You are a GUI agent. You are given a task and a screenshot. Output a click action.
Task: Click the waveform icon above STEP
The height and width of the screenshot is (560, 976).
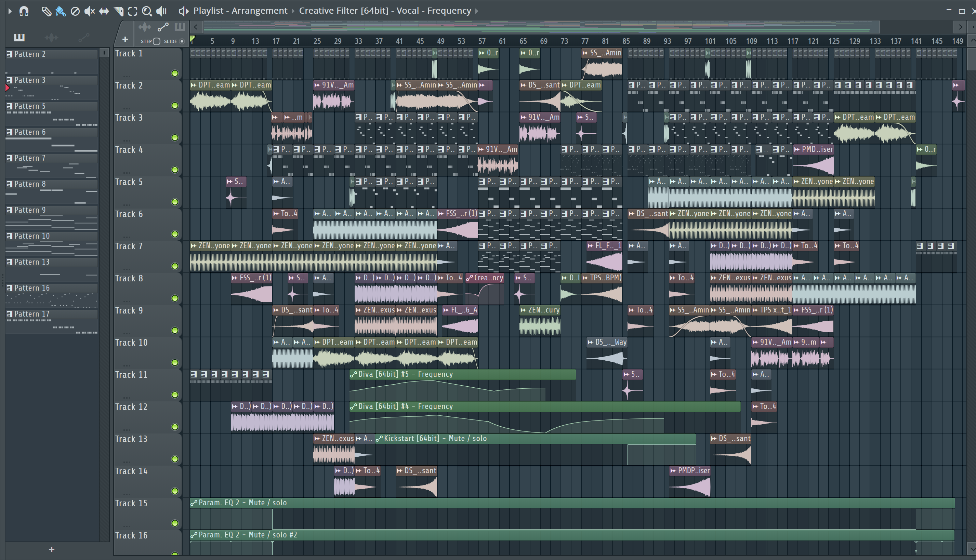pyautogui.click(x=145, y=27)
